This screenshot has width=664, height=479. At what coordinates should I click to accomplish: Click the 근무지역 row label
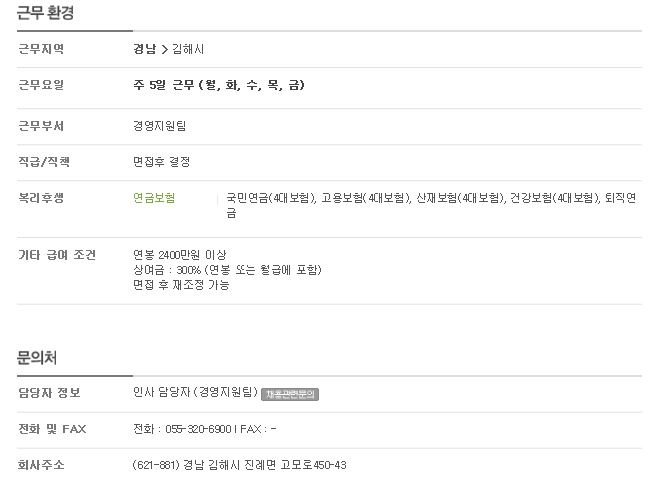coord(41,49)
